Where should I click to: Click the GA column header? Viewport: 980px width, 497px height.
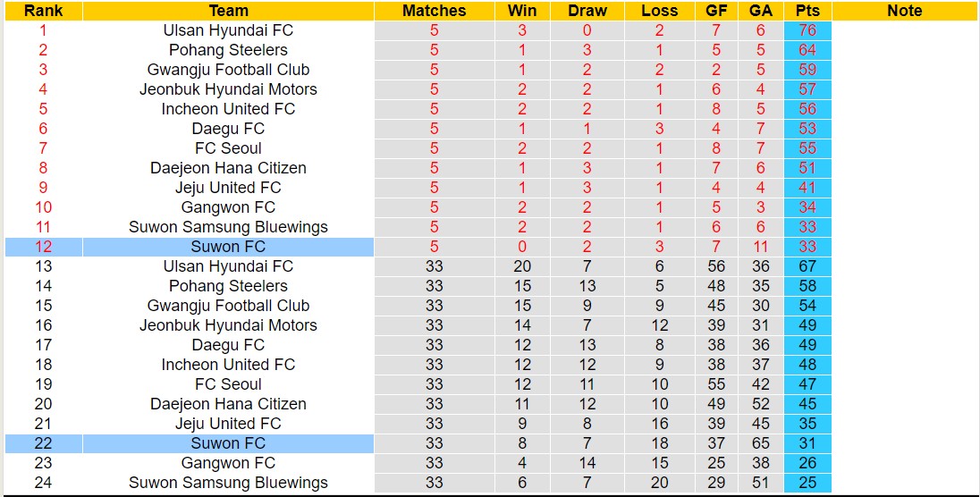pos(761,11)
